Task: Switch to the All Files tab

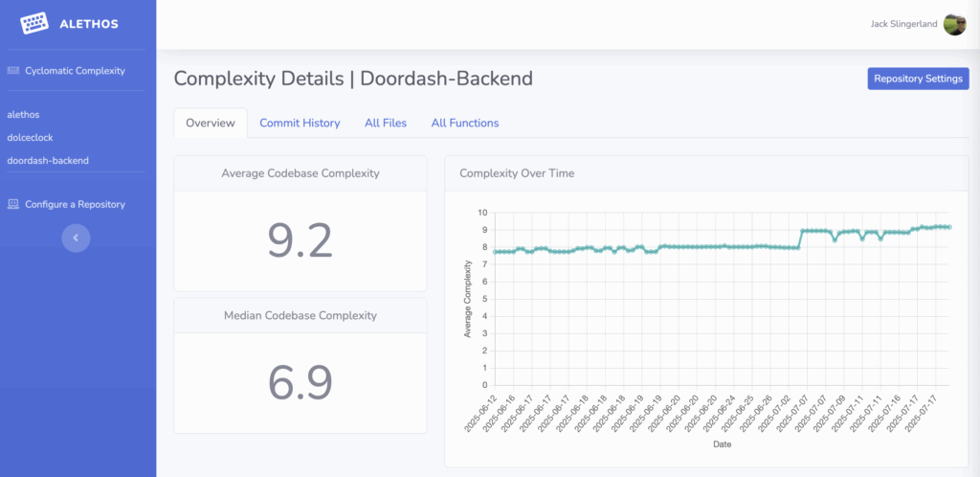Action: click(x=386, y=124)
